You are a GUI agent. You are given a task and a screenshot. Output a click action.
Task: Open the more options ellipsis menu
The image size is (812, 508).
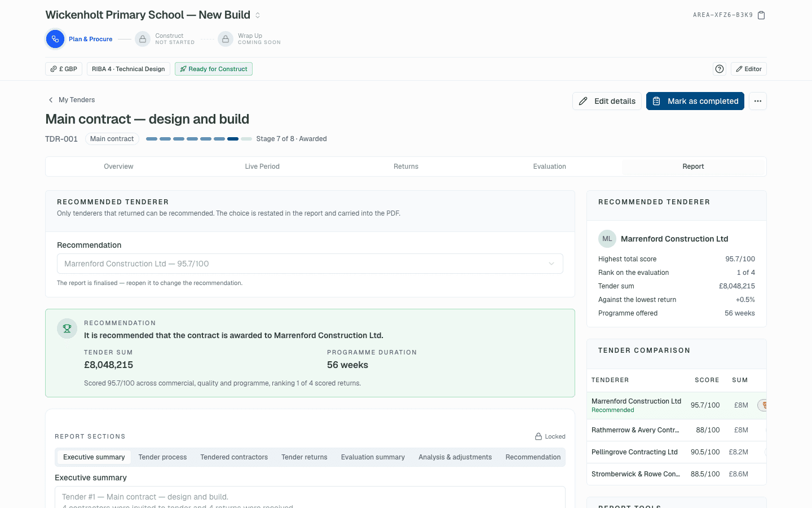click(758, 101)
